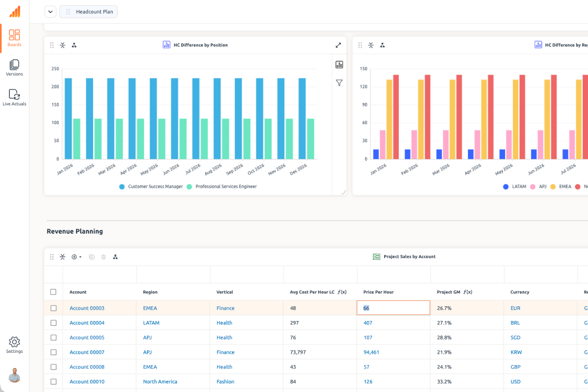Select the Headcount Plan tab
The width and height of the screenshot is (588, 392).
[88, 12]
